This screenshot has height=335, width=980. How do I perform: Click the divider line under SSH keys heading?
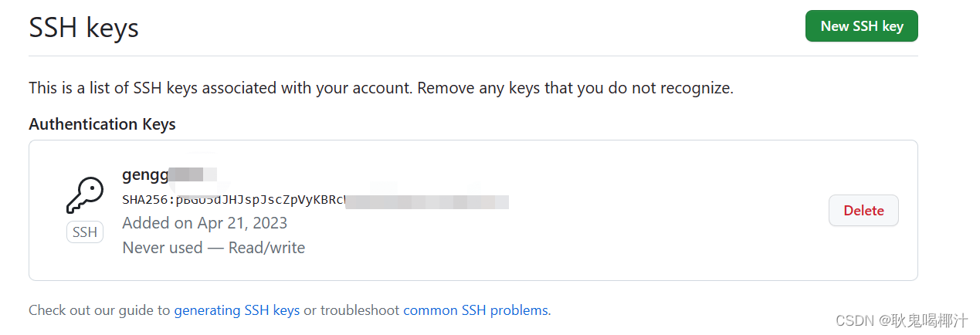pyautogui.click(x=473, y=56)
